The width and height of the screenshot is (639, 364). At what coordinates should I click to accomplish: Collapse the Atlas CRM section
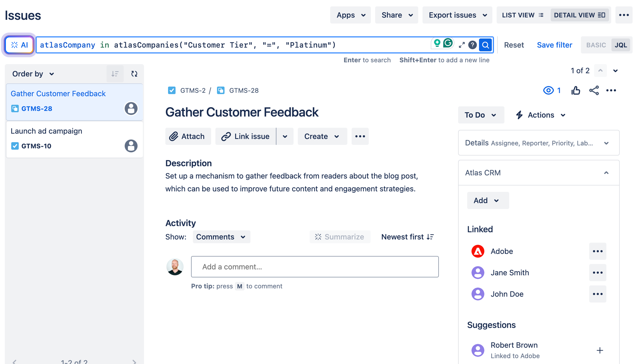[606, 173]
